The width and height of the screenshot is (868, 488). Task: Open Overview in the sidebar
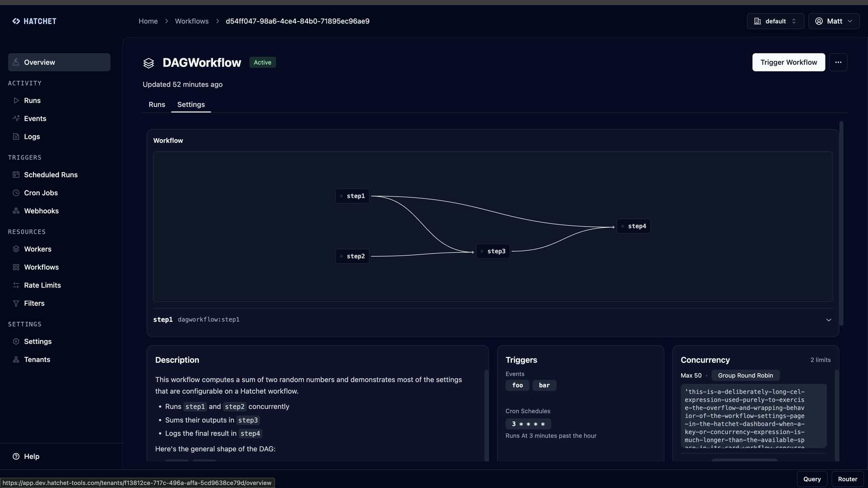(x=59, y=62)
